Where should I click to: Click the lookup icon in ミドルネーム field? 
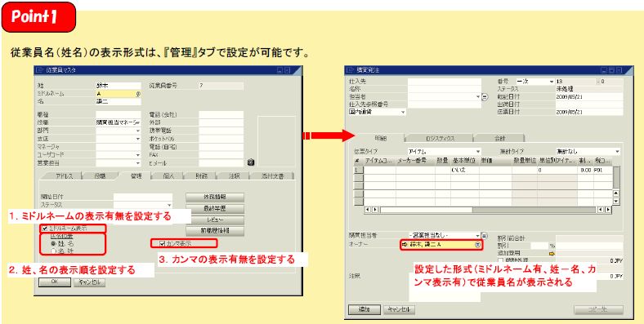click(x=138, y=94)
